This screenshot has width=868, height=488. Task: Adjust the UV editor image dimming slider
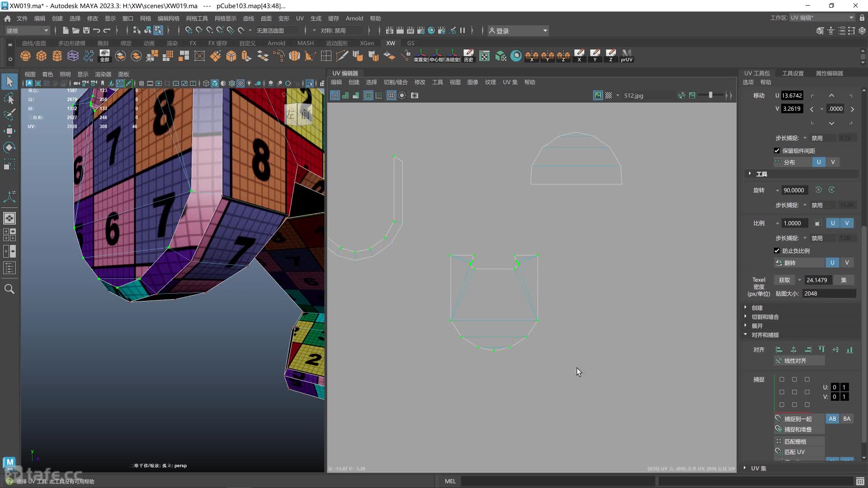coord(710,95)
